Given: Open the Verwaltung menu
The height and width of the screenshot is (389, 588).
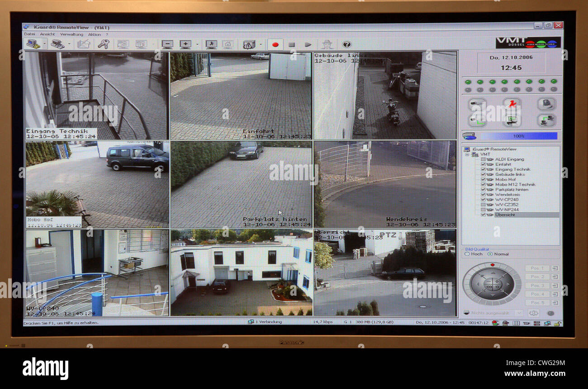Looking at the screenshot, I should pos(71,34).
